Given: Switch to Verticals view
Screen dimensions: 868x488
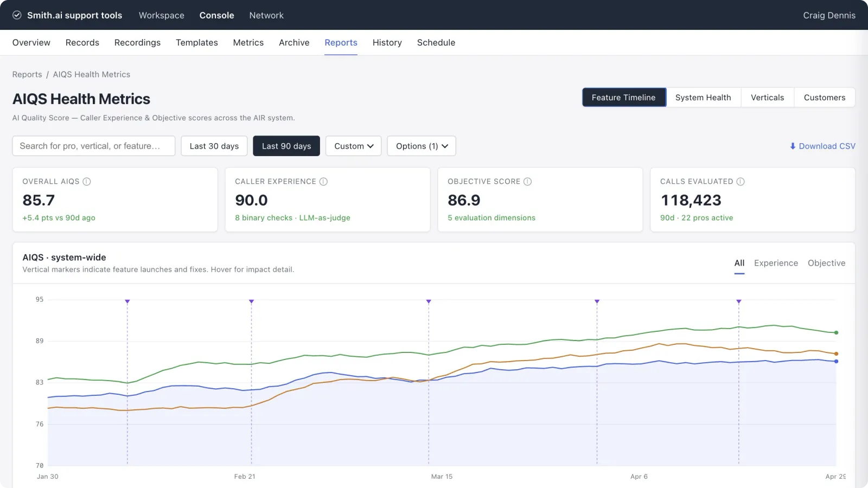Looking at the screenshot, I should (x=767, y=98).
